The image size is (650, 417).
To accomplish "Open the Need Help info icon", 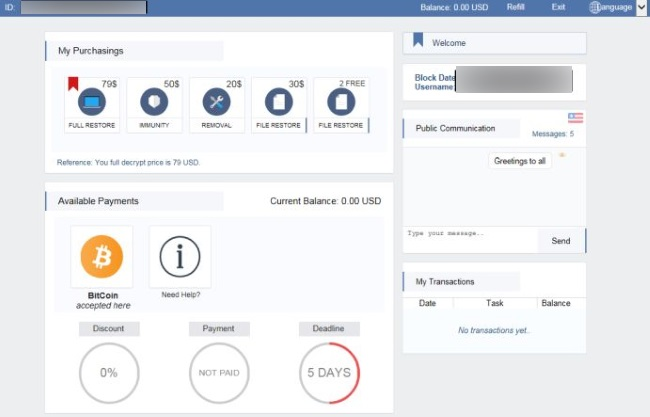I will pyautogui.click(x=180, y=258).
